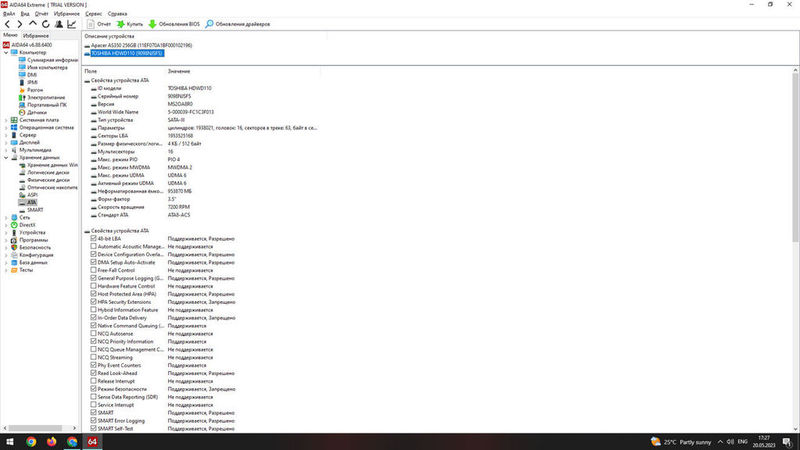The image size is (800, 450).
Task: Open the Отчет menu in menu bar
Action: [x=41, y=14]
